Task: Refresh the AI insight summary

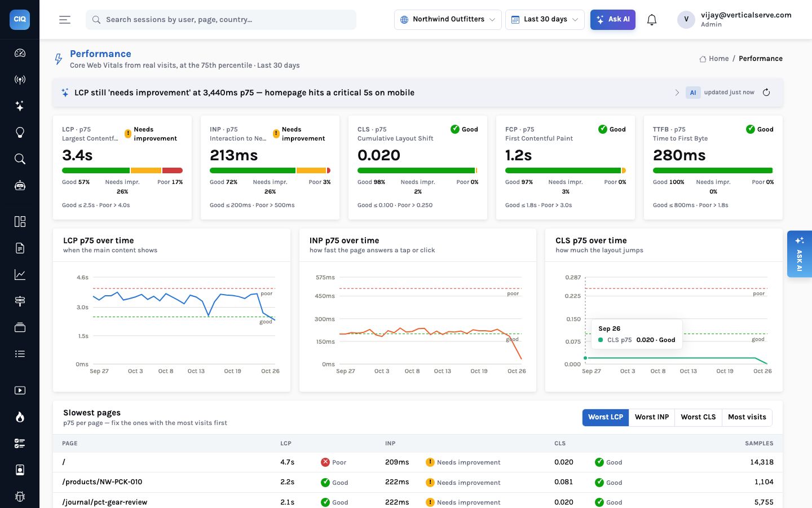Action: pyautogui.click(x=766, y=93)
